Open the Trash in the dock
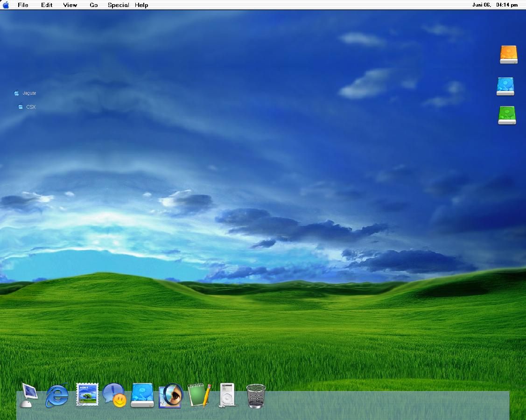 256,396
